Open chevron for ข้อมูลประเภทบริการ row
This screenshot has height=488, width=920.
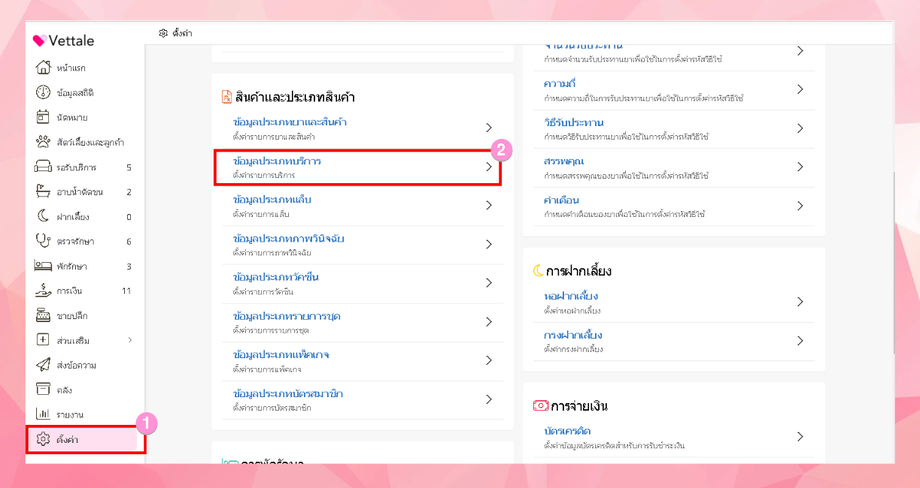489,167
